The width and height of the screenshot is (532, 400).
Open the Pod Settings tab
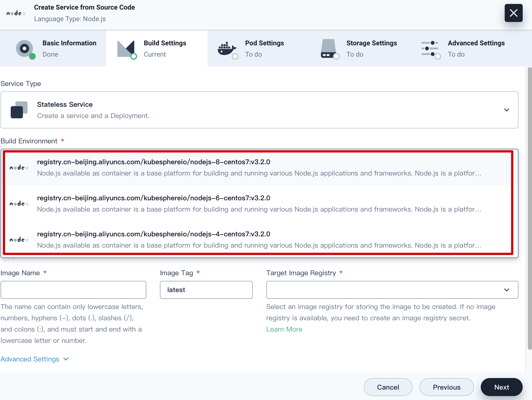(x=258, y=48)
